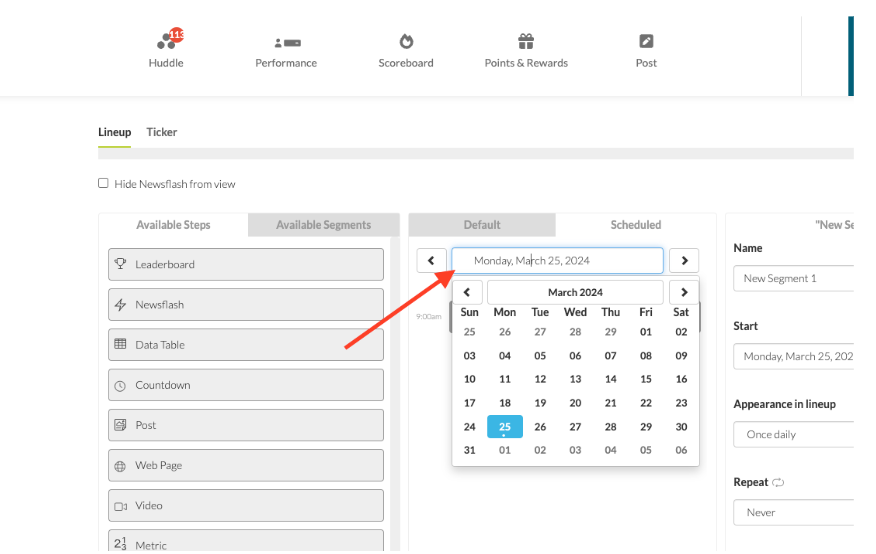
Task: Pick March 26 in calendar
Action: [540, 427]
